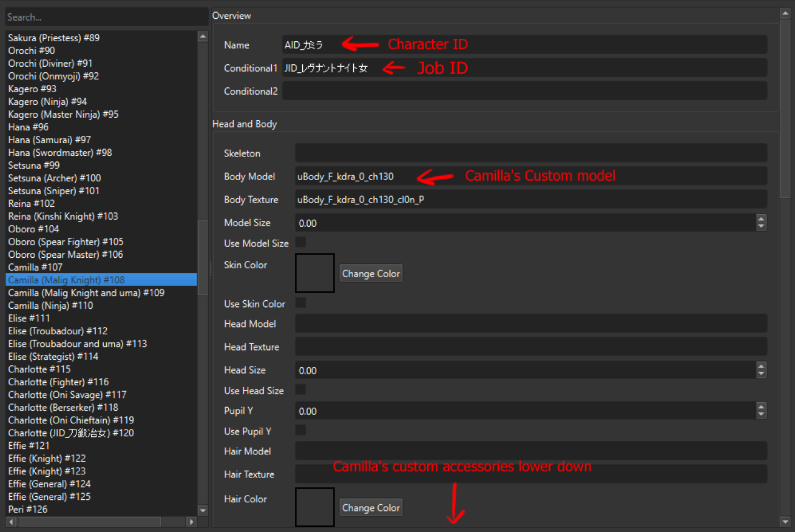Toggle the Use Skin Color checkbox

coord(300,303)
